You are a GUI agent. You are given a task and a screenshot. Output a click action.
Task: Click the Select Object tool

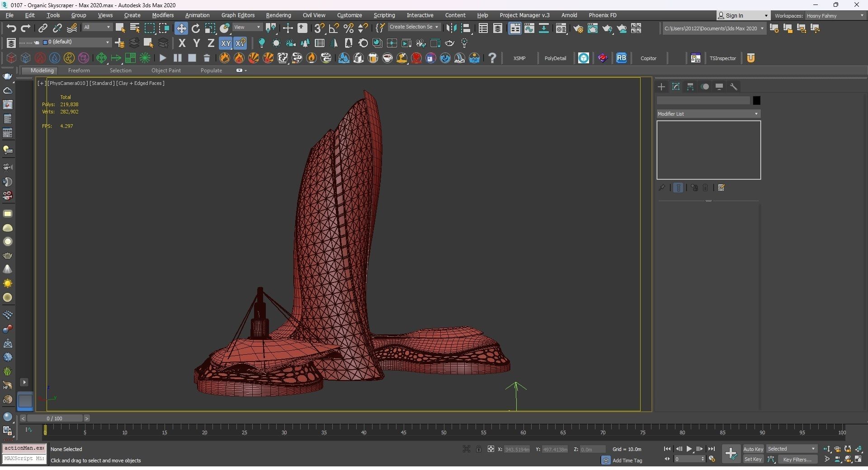pyautogui.click(x=120, y=28)
